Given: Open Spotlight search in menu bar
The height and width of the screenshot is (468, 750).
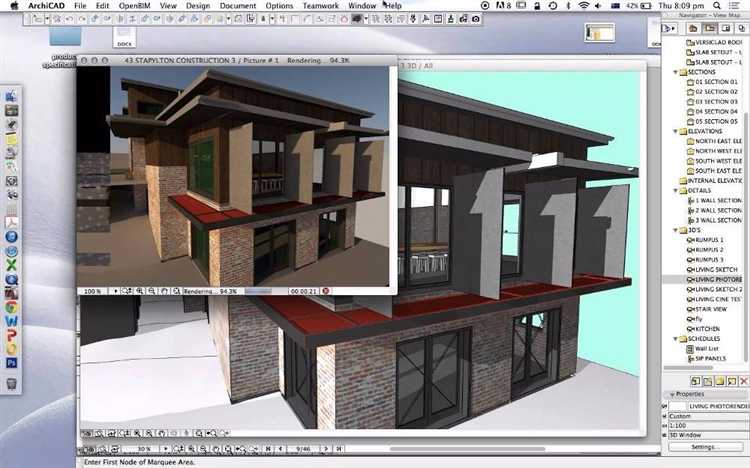Looking at the screenshot, I should coord(717,6).
